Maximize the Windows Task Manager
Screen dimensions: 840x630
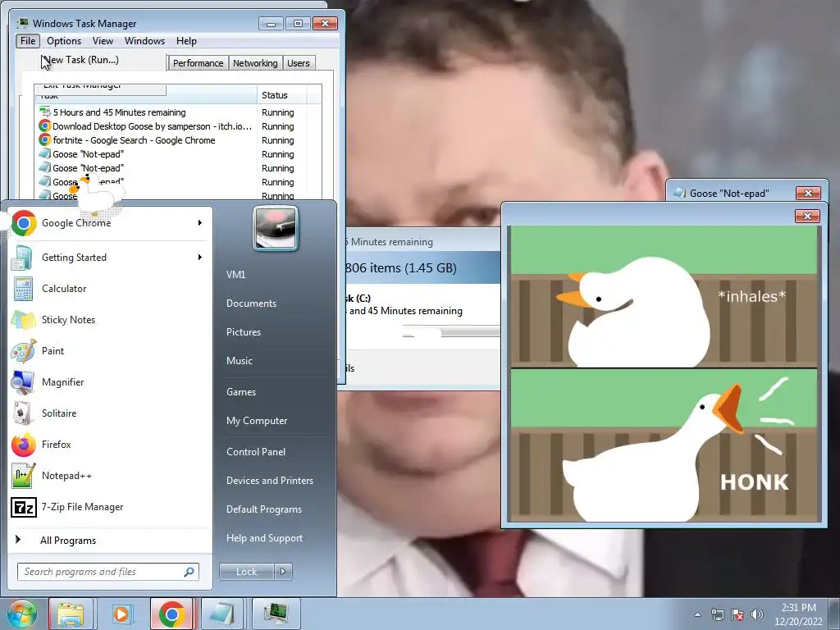pos(298,24)
